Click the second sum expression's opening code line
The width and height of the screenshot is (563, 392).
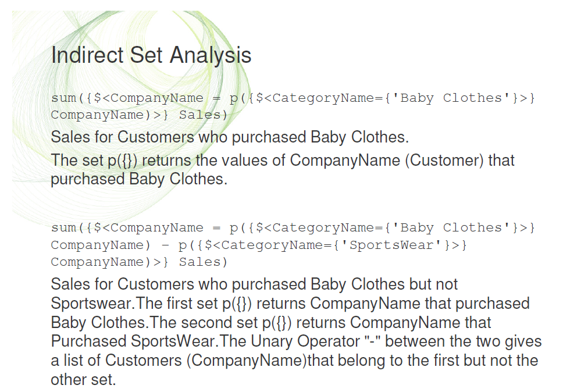[x=293, y=227]
